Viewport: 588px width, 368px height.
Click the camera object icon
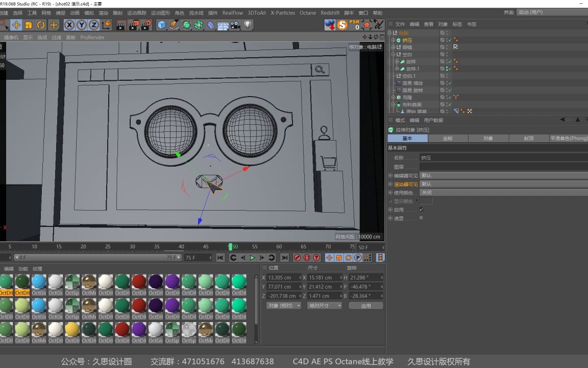(x=235, y=25)
